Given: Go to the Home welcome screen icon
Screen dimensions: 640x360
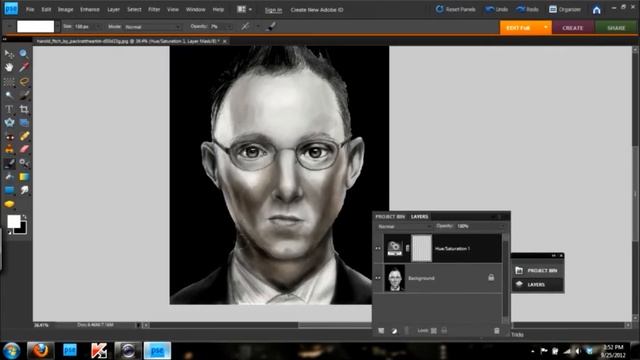Looking at the screenshot, I should (596, 10).
